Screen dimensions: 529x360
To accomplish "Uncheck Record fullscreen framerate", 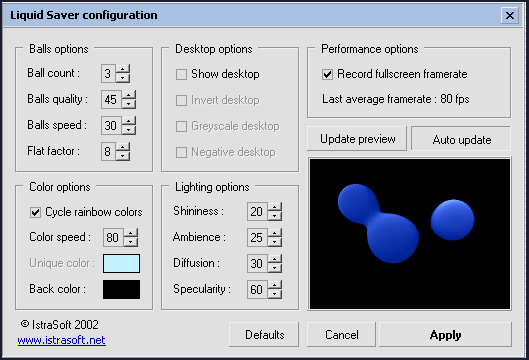I will tap(327, 74).
